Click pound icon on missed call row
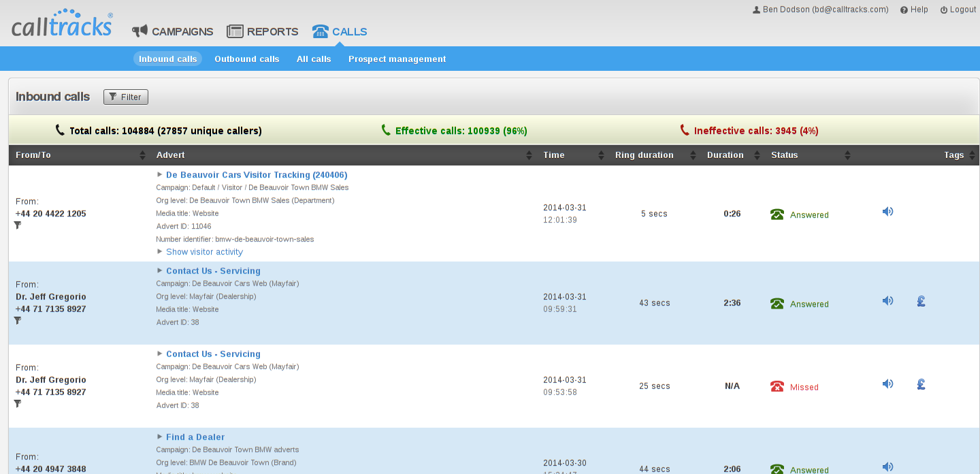 (921, 384)
